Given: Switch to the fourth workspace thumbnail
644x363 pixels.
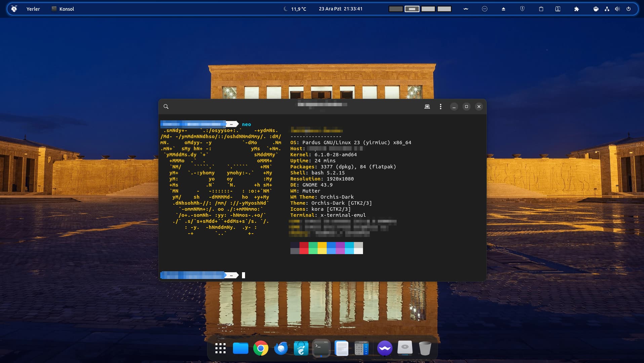Looking at the screenshot, I should (444, 9).
